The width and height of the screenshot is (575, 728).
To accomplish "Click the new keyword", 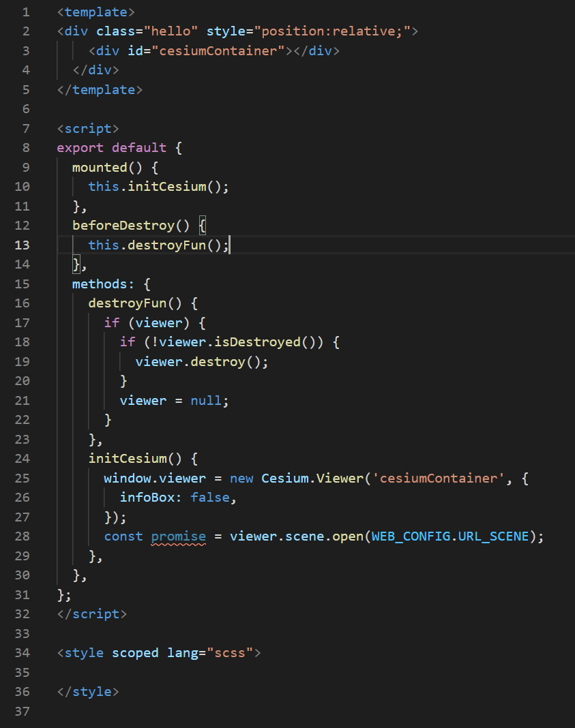I will click(x=241, y=479).
